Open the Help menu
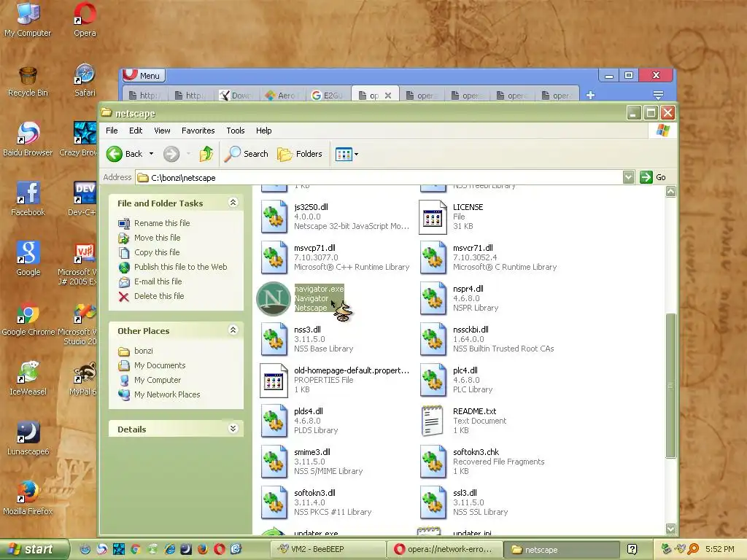Screen dimensions: 747x560 coord(263,131)
